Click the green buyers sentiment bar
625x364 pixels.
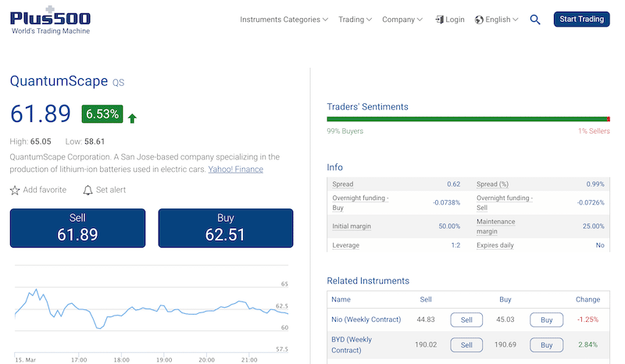point(466,119)
